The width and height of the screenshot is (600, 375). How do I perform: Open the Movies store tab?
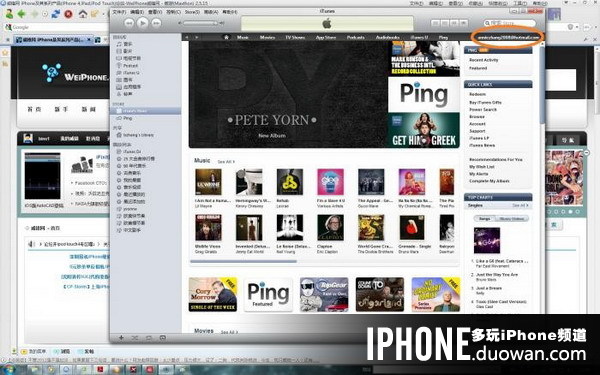(x=267, y=37)
